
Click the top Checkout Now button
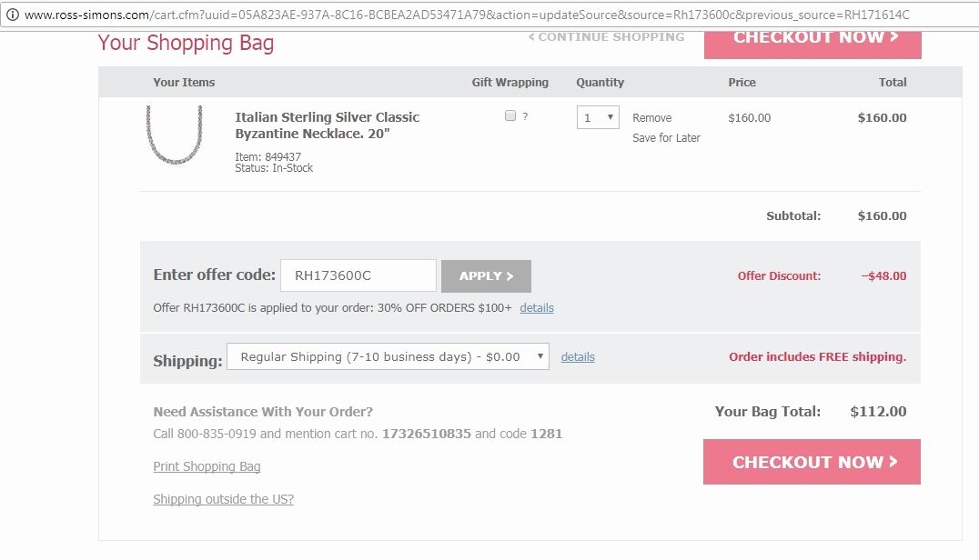coord(812,39)
